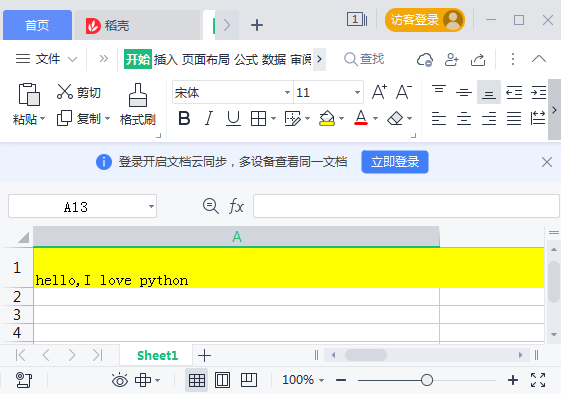Select the Format Painter brush
Screen dimensions: 561x394
click(x=138, y=95)
